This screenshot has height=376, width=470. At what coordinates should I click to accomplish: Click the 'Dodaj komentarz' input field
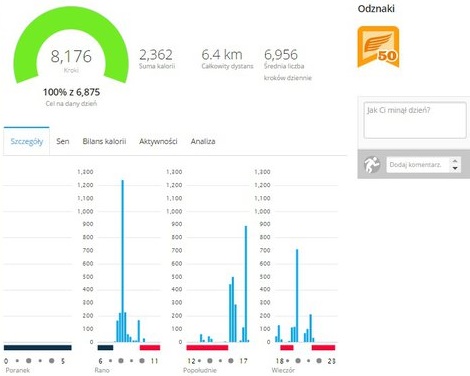coord(419,165)
